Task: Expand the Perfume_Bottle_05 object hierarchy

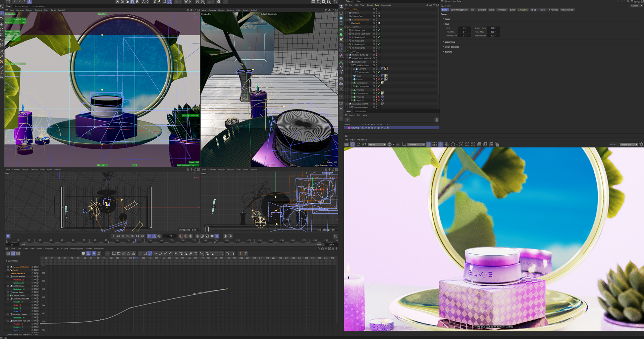Action: click(x=347, y=55)
